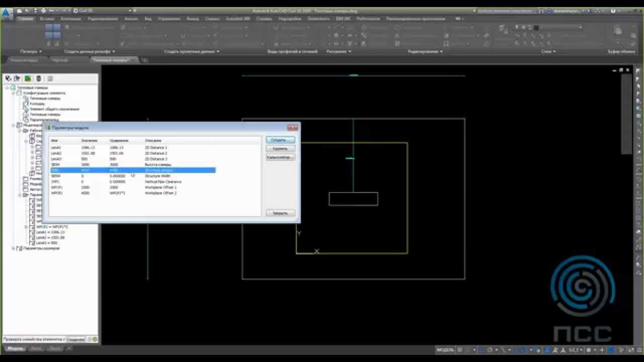Click Закрыть in the Параметры модели dialog
This screenshot has height=362, width=644.
tap(280, 213)
